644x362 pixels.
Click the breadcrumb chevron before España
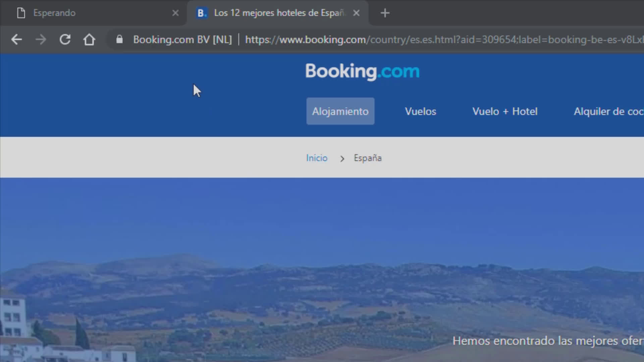[342, 159]
